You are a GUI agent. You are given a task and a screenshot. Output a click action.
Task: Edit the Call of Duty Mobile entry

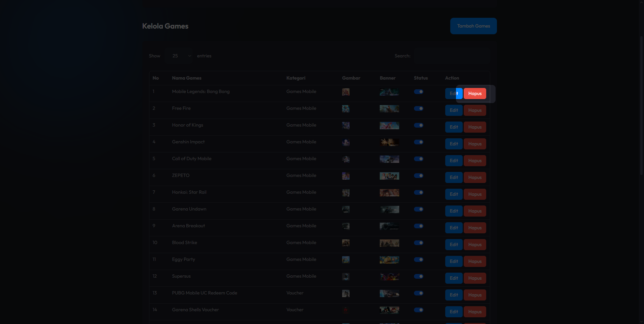click(x=454, y=160)
